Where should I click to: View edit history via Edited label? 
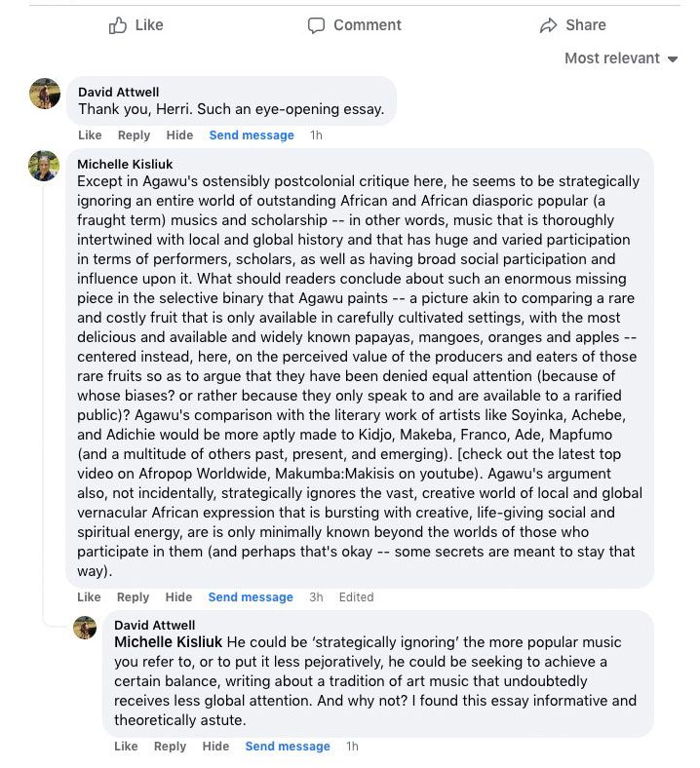[356, 597]
